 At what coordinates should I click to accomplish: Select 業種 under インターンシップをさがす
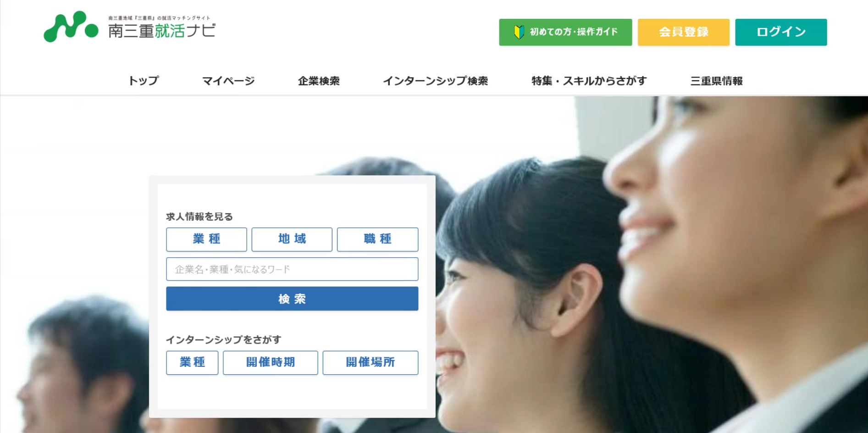(192, 362)
